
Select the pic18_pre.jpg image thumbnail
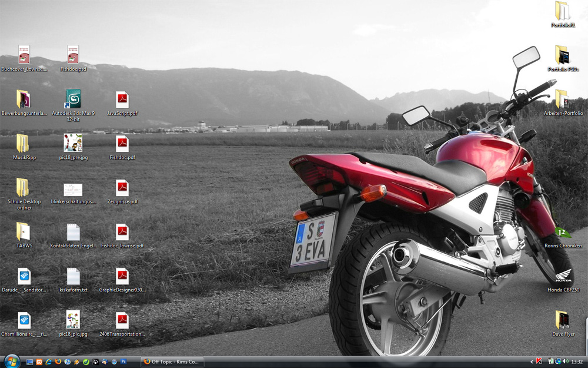[73, 143]
